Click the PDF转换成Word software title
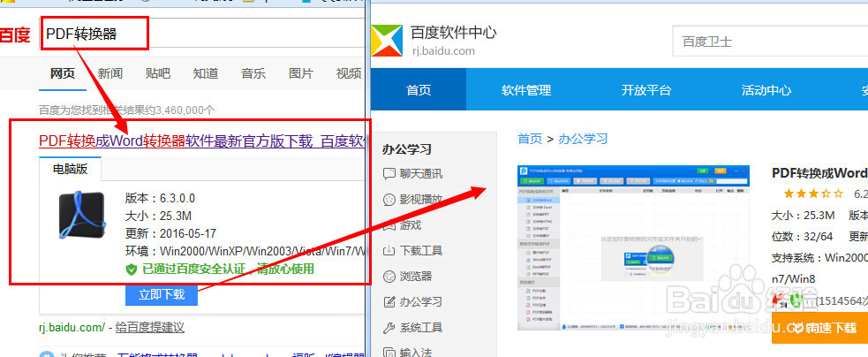The width and height of the screenshot is (868, 357). [819, 172]
